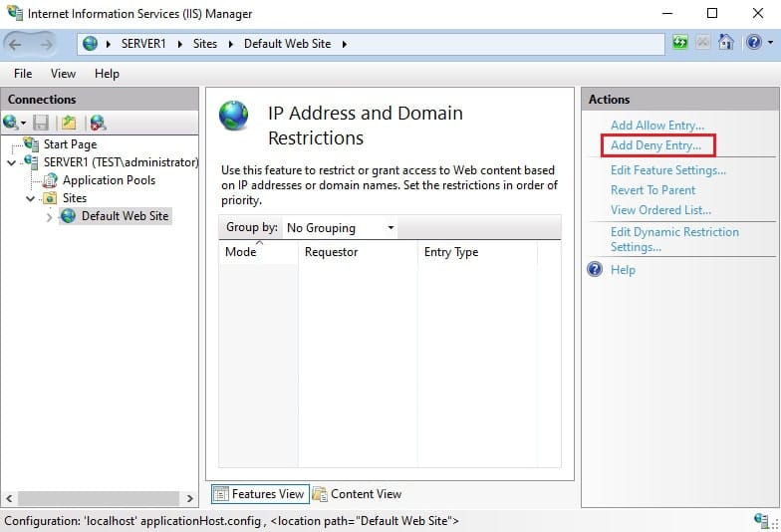Screen dimensions: 781x532
Task: Switch to Features View tab
Action: (261, 494)
